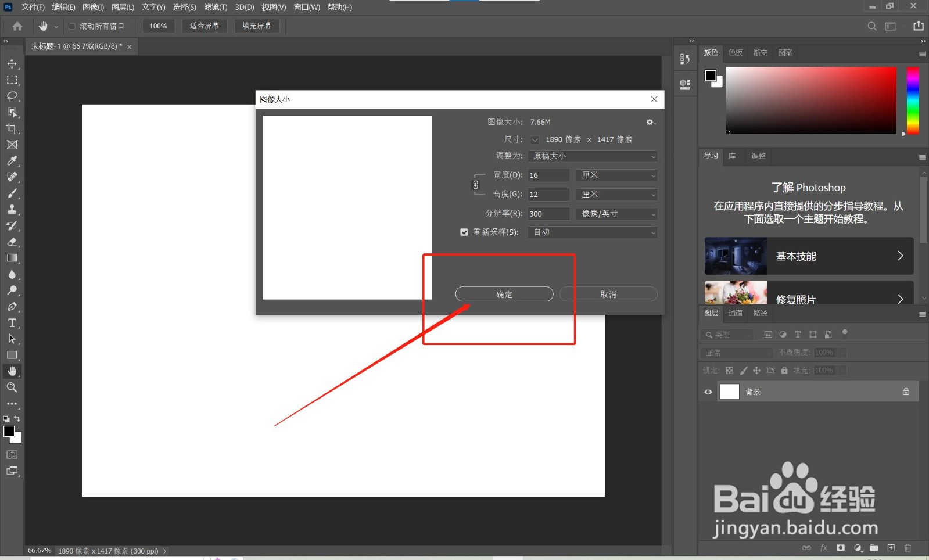Select the Path Selection tool
The image size is (929, 560).
(12, 339)
